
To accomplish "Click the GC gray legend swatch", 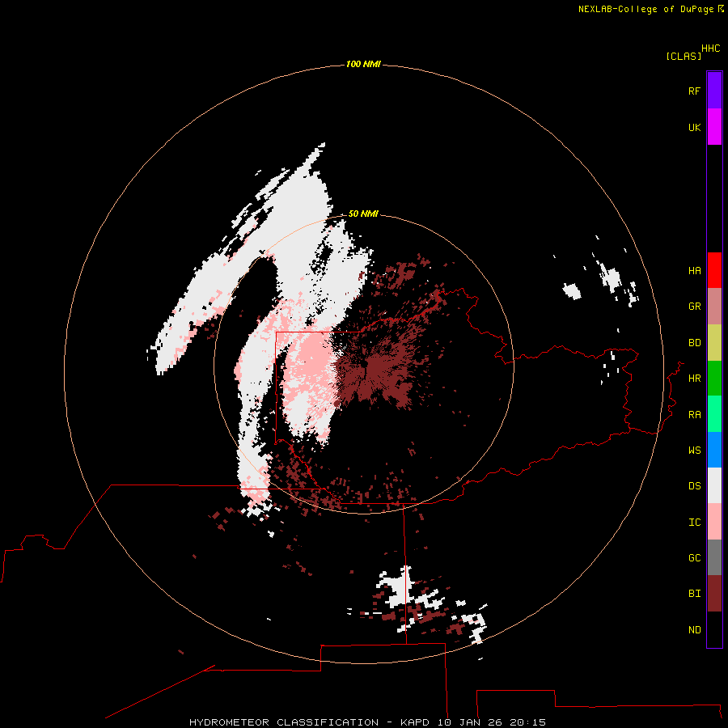I will pyautogui.click(x=714, y=557).
